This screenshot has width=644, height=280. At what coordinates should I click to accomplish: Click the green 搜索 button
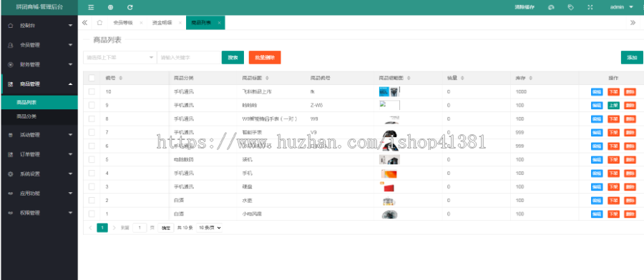click(233, 57)
